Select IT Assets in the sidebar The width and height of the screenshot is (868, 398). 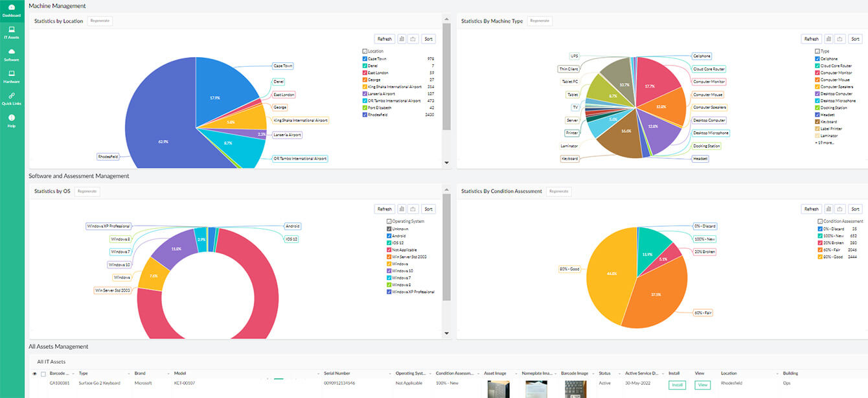coord(12,33)
